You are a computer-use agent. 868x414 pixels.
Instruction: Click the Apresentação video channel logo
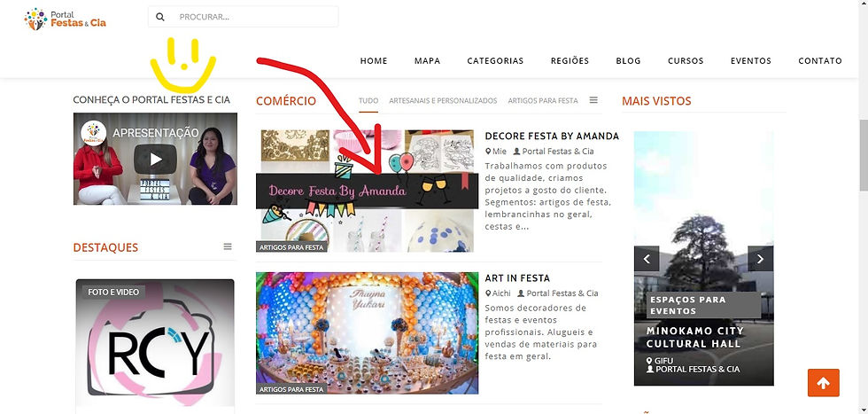94,133
